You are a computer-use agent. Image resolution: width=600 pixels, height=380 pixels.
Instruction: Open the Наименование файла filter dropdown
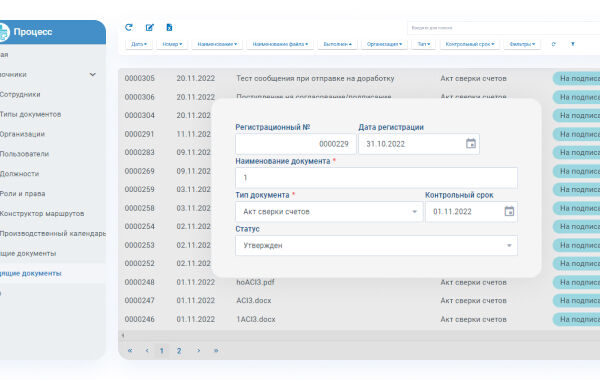point(280,44)
